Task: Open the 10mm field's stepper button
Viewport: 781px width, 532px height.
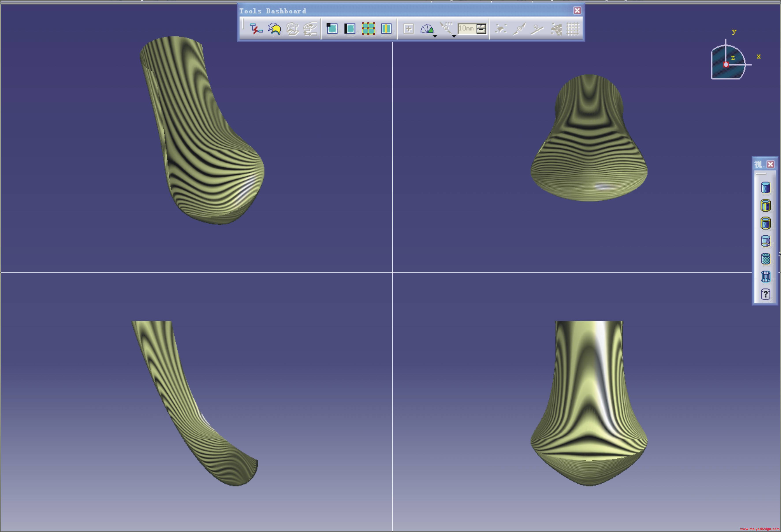Action: [x=482, y=29]
